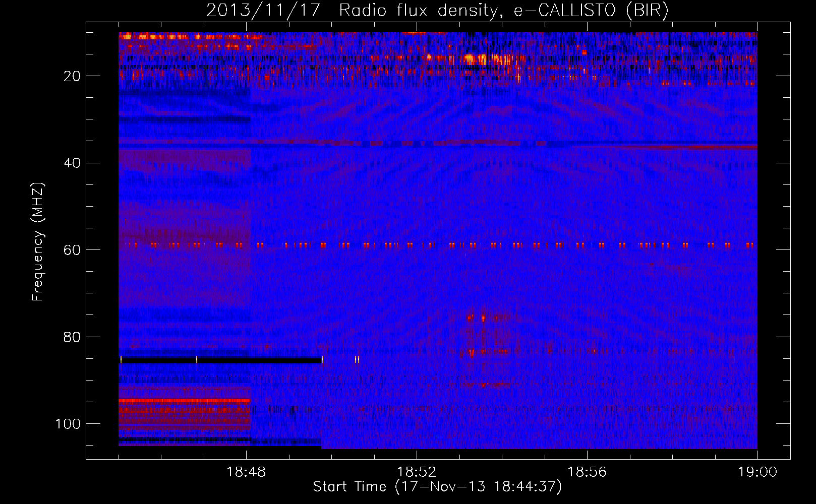The image size is (816, 504).
Task: Click the 'Frequency (MHZ)' axis label
Action: (38, 241)
